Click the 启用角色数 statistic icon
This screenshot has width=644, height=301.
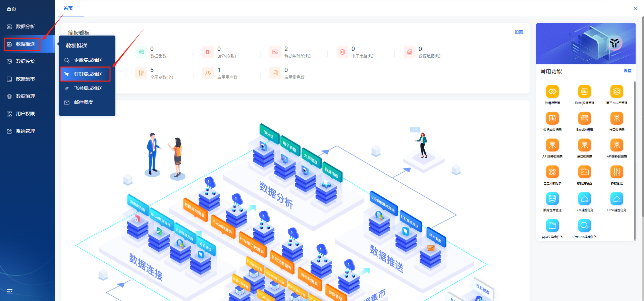[275, 73]
